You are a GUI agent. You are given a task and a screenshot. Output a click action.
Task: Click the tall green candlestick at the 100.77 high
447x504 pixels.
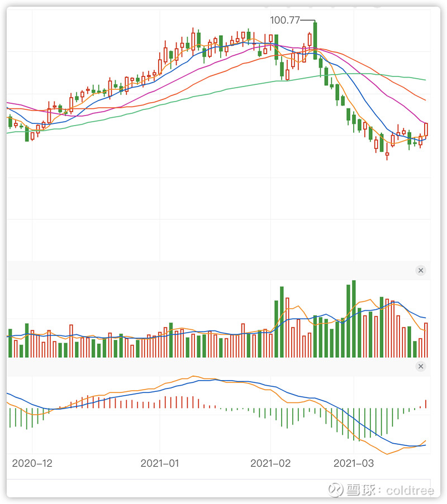pyautogui.click(x=315, y=41)
